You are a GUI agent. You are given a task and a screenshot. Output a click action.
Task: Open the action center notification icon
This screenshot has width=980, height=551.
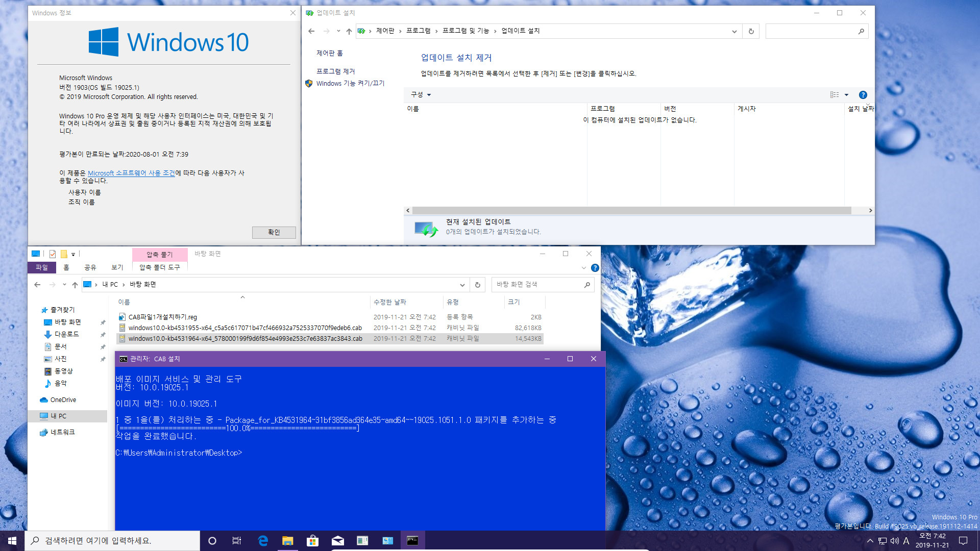click(x=963, y=541)
